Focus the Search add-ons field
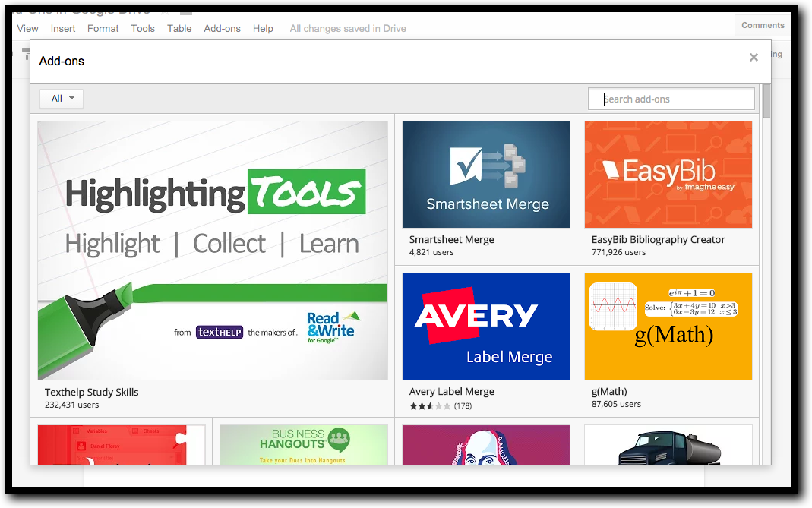 tap(671, 99)
